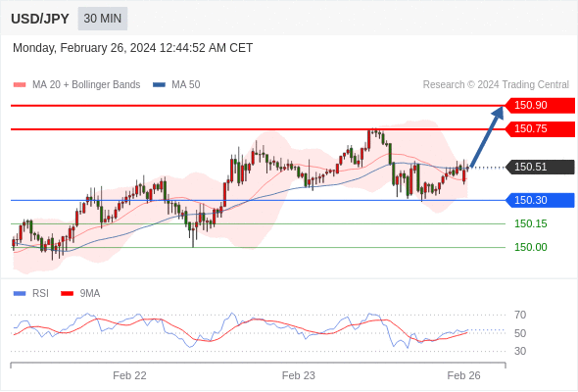Click the 150.15 green support label
Screen dimensions: 578x392
(x=530, y=223)
